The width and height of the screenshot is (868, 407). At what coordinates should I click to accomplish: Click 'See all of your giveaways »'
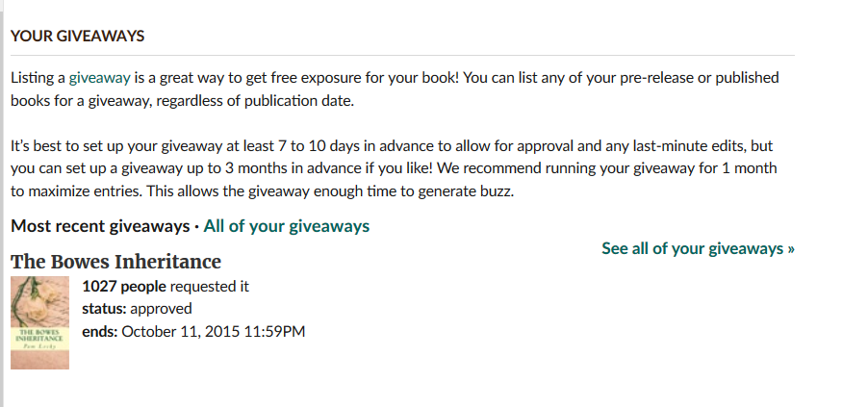point(698,248)
